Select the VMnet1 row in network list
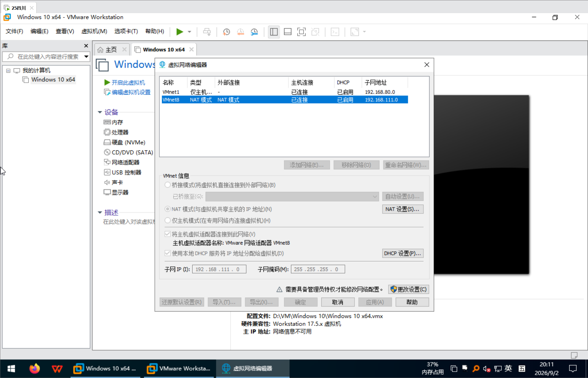The width and height of the screenshot is (588, 378). (285, 92)
